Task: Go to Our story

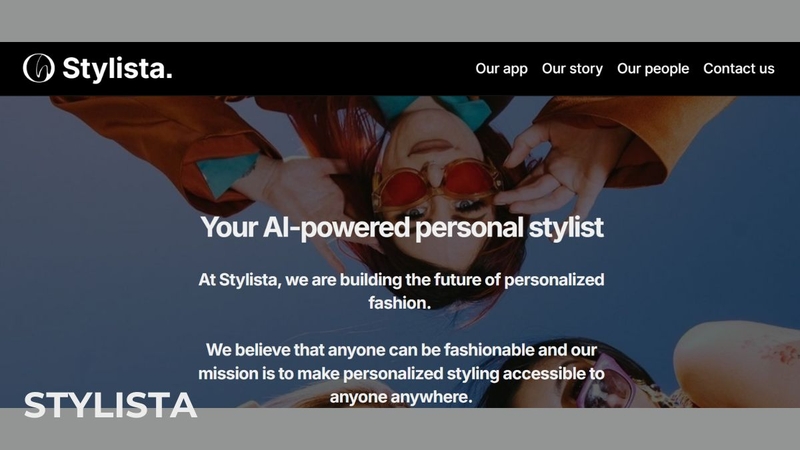Action: coord(572,68)
